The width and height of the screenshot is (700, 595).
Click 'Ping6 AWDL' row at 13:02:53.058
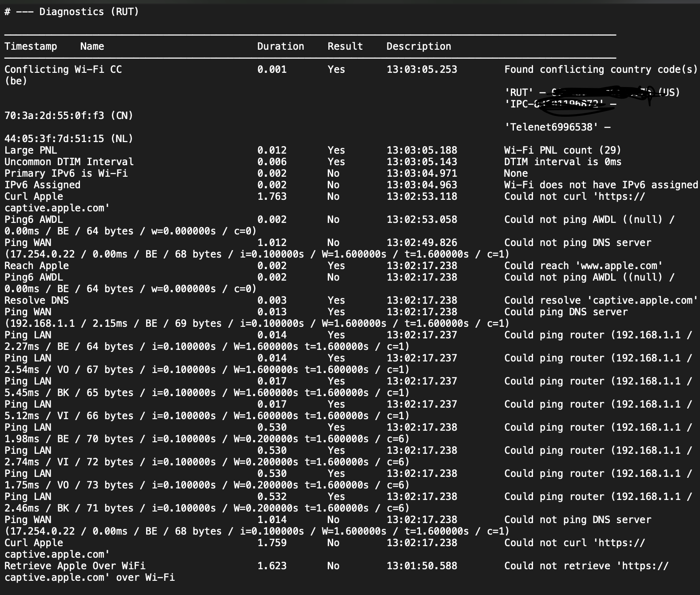point(34,219)
